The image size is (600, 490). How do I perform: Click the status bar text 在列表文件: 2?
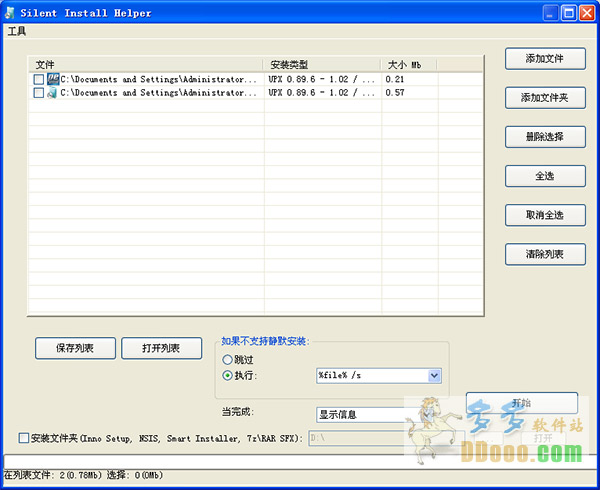34,475
